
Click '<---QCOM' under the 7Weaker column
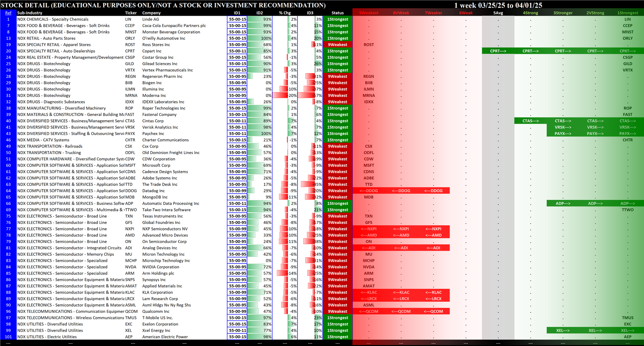pyautogui.click(x=433, y=312)
